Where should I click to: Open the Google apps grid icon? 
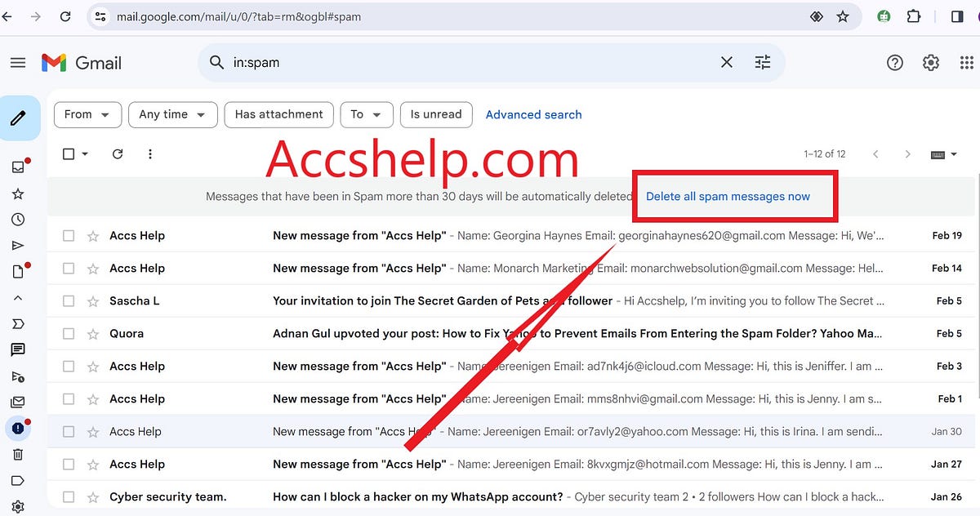click(967, 62)
